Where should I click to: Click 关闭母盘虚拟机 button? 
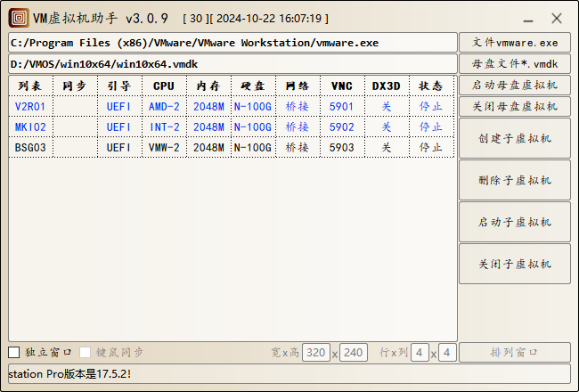click(515, 107)
